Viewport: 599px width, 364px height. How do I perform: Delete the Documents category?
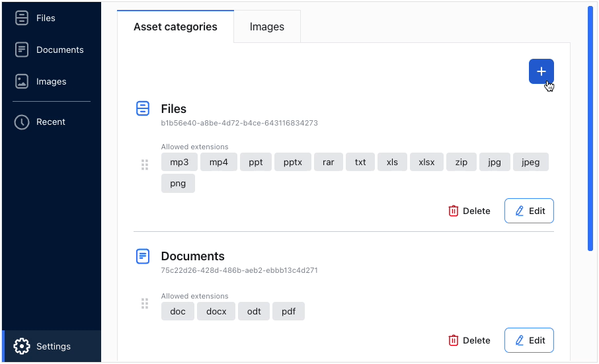[x=469, y=340]
